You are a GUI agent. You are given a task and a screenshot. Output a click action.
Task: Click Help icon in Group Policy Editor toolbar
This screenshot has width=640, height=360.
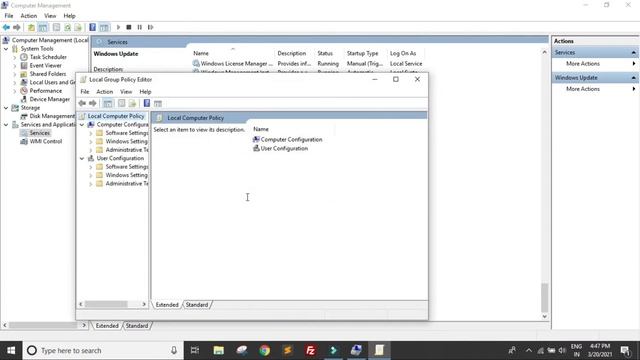click(x=147, y=103)
